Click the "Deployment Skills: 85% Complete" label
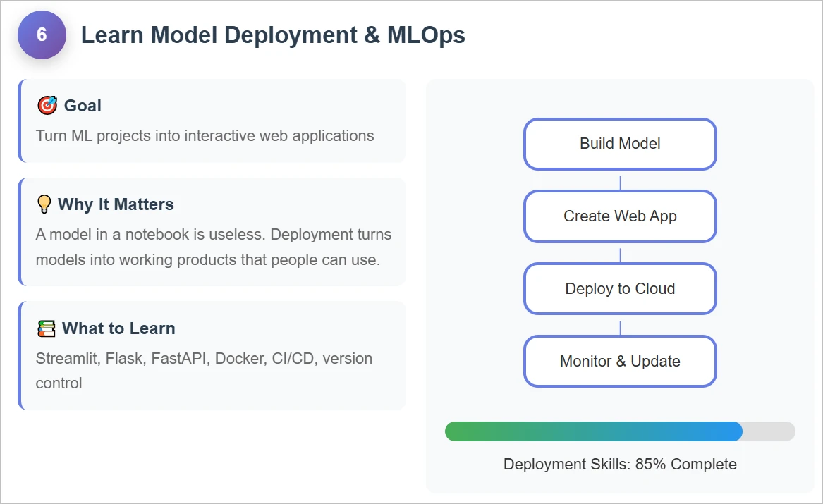 pos(620,464)
